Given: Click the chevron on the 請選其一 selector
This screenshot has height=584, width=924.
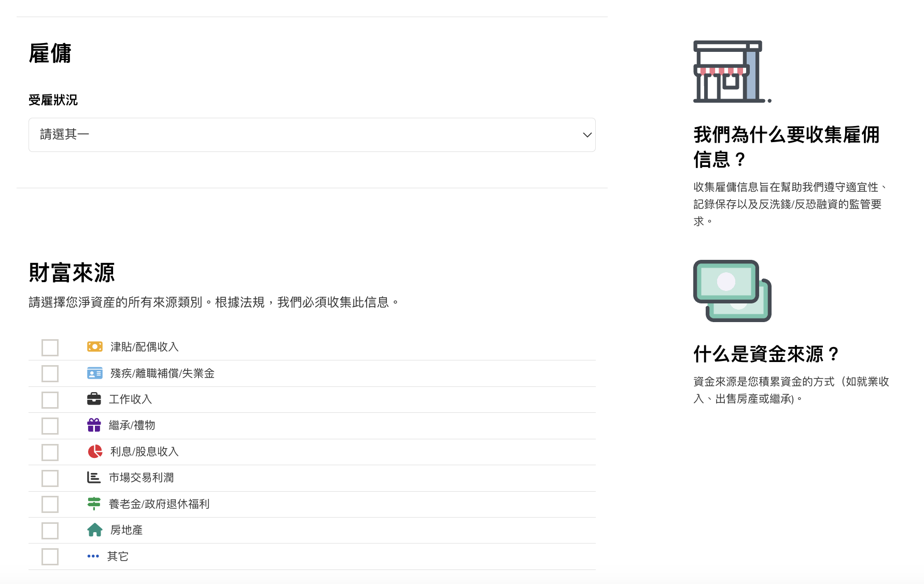Looking at the screenshot, I should click(x=586, y=135).
